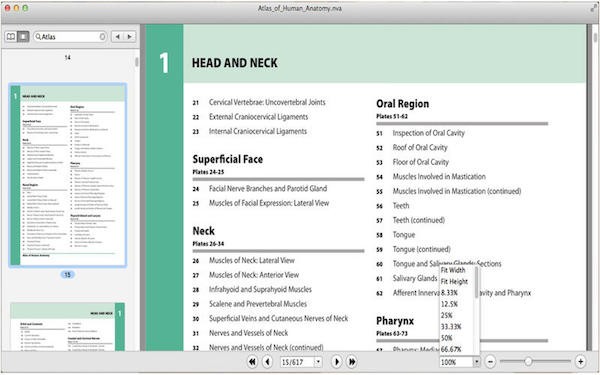Zoom out with the minus button
The width and height of the screenshot is (600, 375).
click(x=490, y=362)
